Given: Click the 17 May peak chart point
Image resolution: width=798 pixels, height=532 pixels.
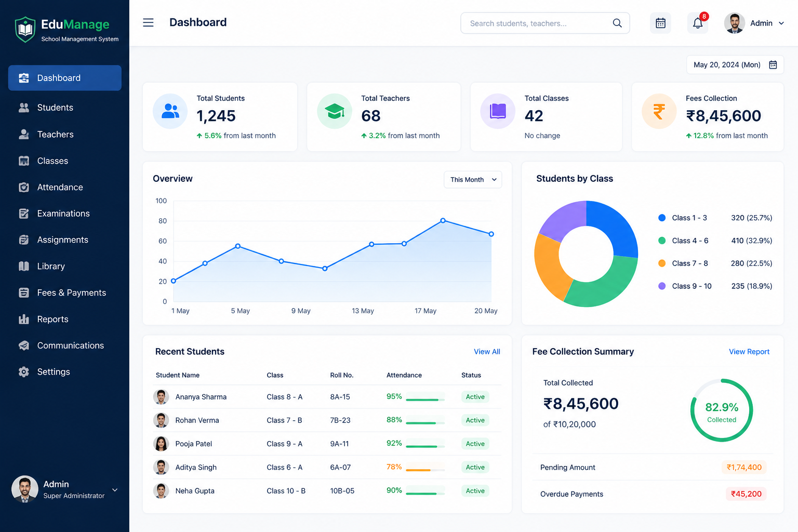Looking at the screenshot, I should tap(443, 221).
